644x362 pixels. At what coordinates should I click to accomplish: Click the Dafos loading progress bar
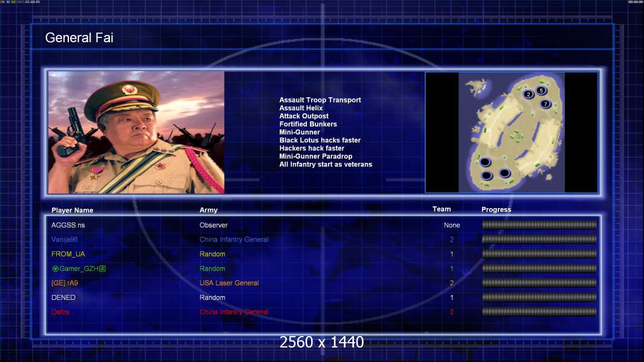(539, 312)
